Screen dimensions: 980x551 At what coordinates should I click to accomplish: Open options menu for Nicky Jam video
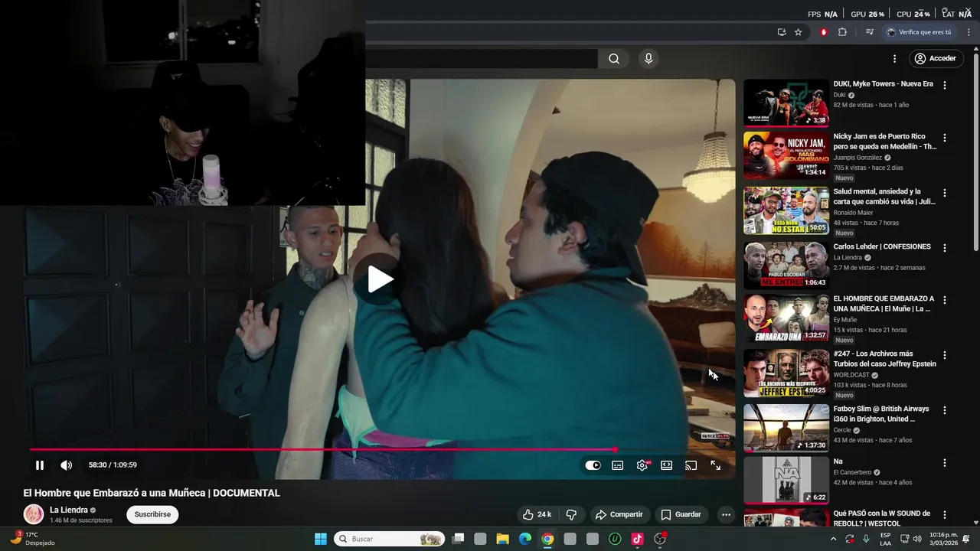[x=945, y=138]
